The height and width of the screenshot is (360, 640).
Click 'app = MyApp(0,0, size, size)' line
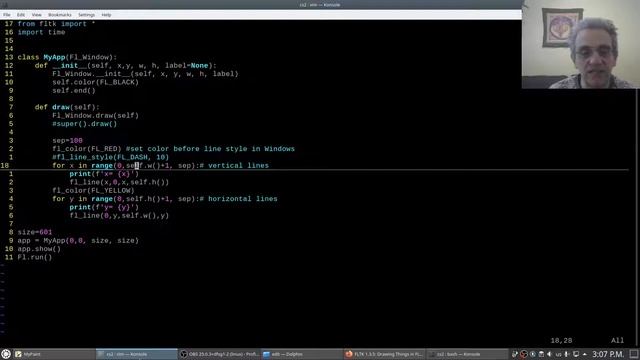78,240
